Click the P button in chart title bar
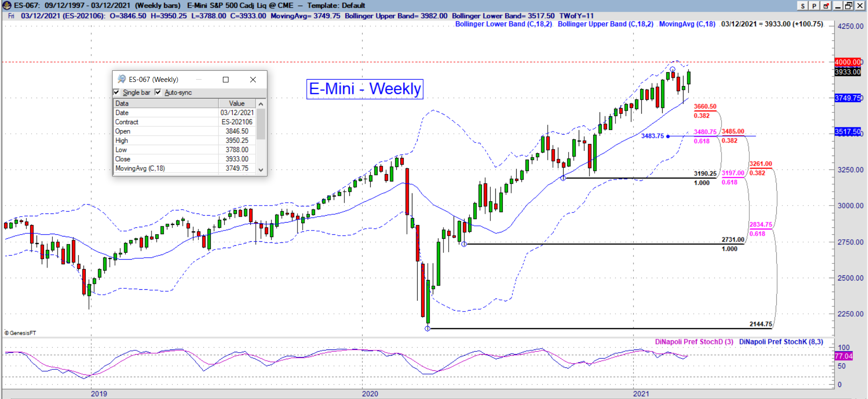This screenshot has width=868, height=399. click(x=814, y=6)
